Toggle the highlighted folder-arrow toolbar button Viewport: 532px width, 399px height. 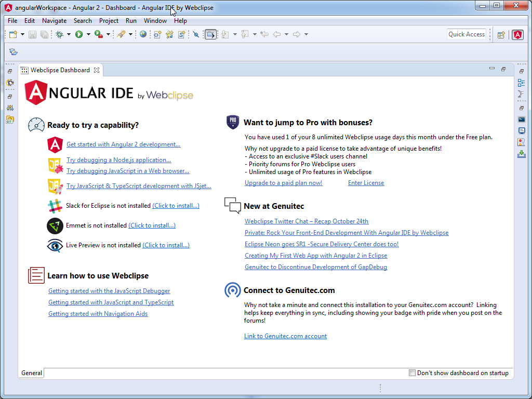(x=210, y=34)
